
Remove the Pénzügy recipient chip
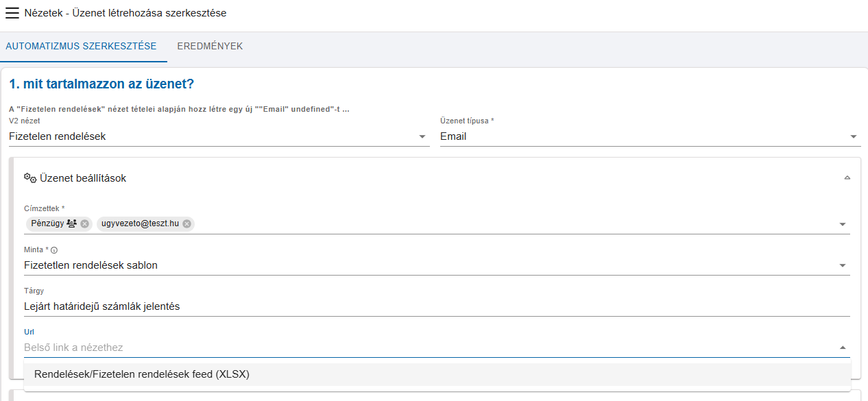(84, 223)
